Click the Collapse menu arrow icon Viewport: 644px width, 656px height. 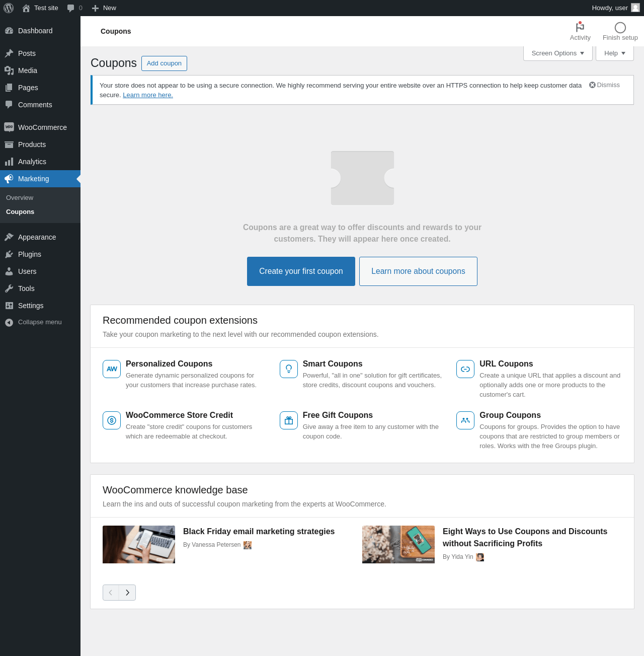click(9, 322)
